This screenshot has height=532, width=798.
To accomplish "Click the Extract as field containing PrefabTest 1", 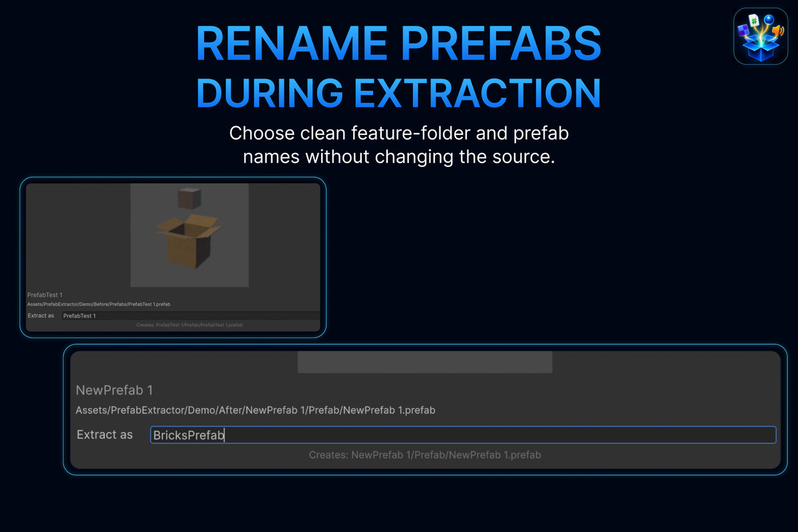I will pyautogui.click(x=190, y=316).
